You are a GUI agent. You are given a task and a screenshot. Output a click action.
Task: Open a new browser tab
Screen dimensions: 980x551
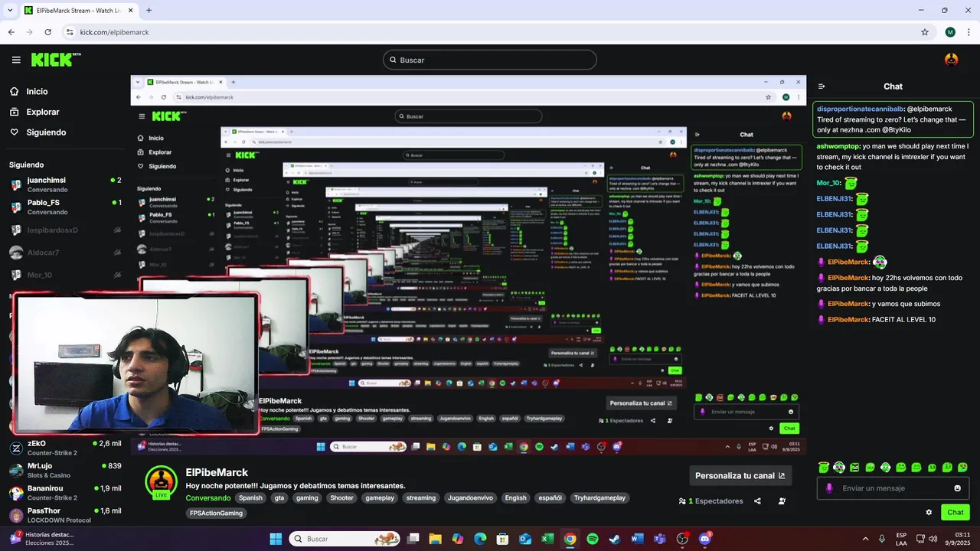149,10
